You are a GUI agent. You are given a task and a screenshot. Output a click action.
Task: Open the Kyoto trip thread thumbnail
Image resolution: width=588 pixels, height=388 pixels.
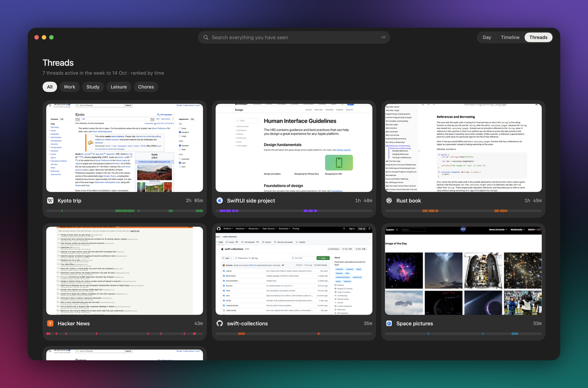pos(125,148)
